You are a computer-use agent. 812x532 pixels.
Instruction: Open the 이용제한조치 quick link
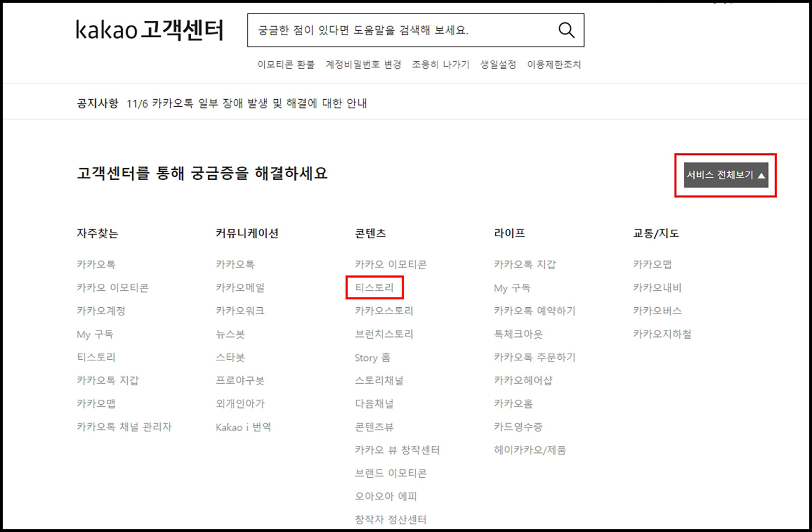554,64
